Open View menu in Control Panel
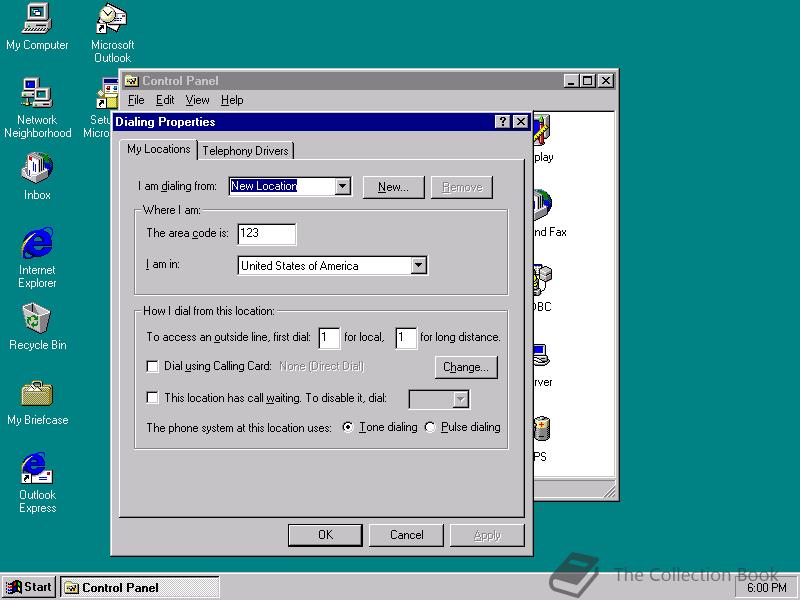The image size is (800, 600). pos(197,100)
